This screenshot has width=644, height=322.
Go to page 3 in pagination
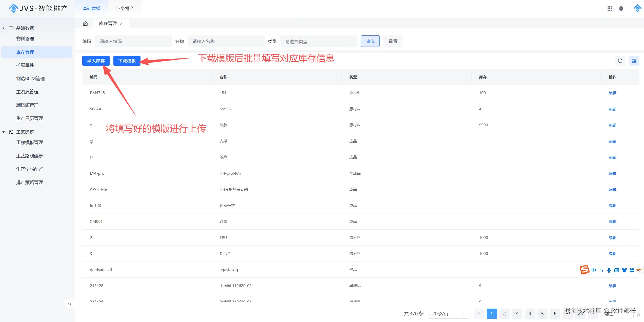click(517, 314)
